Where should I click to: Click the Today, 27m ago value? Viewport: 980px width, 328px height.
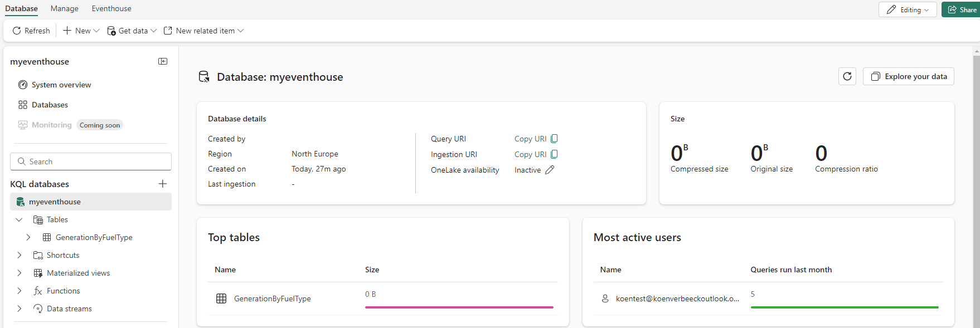318,169
